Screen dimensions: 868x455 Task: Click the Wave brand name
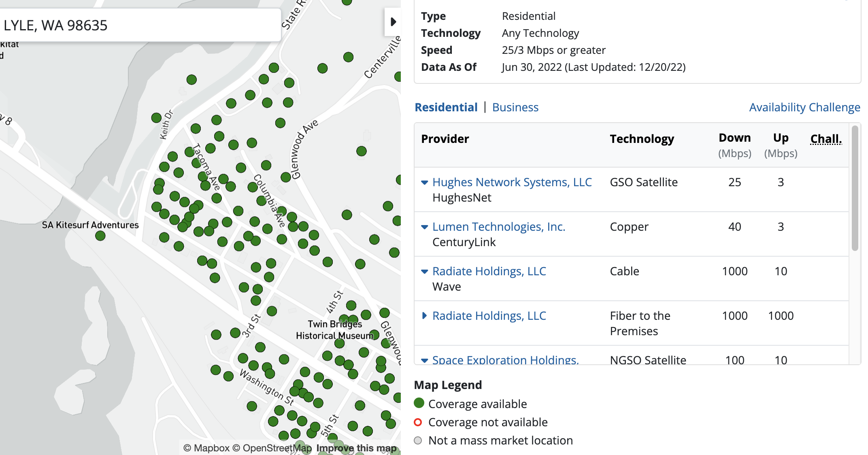447,287
